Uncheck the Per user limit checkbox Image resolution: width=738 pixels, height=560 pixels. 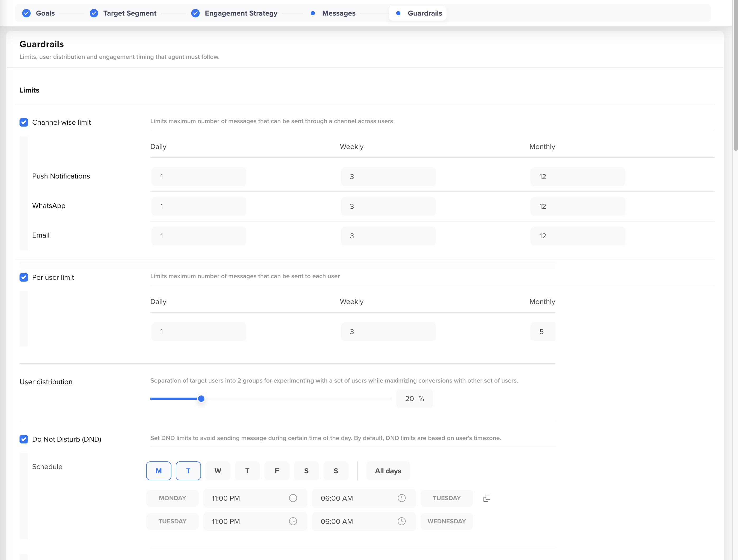coord(24,278)
